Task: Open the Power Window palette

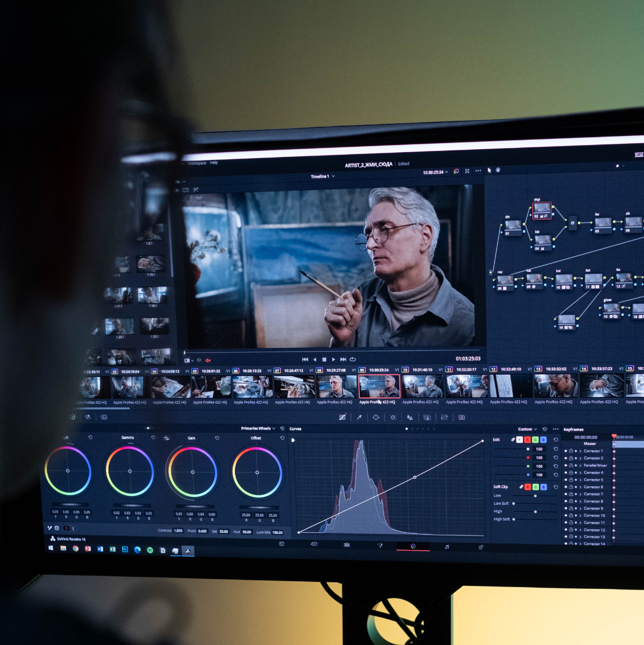Action: 376,417
